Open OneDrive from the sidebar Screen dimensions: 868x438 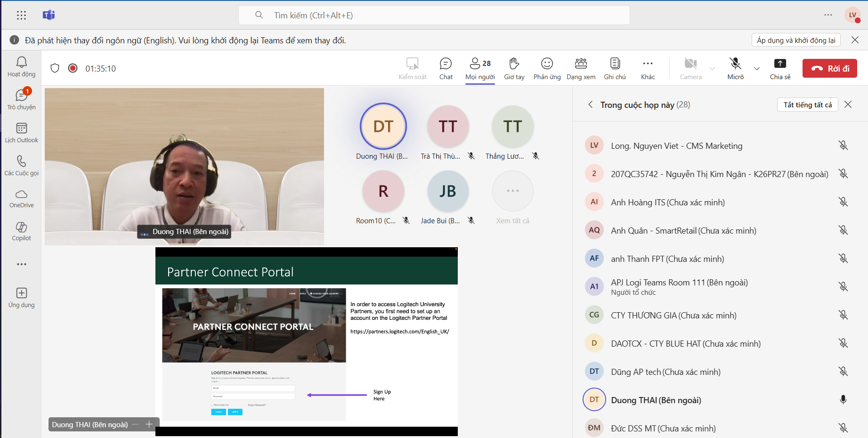coord(22,198)
